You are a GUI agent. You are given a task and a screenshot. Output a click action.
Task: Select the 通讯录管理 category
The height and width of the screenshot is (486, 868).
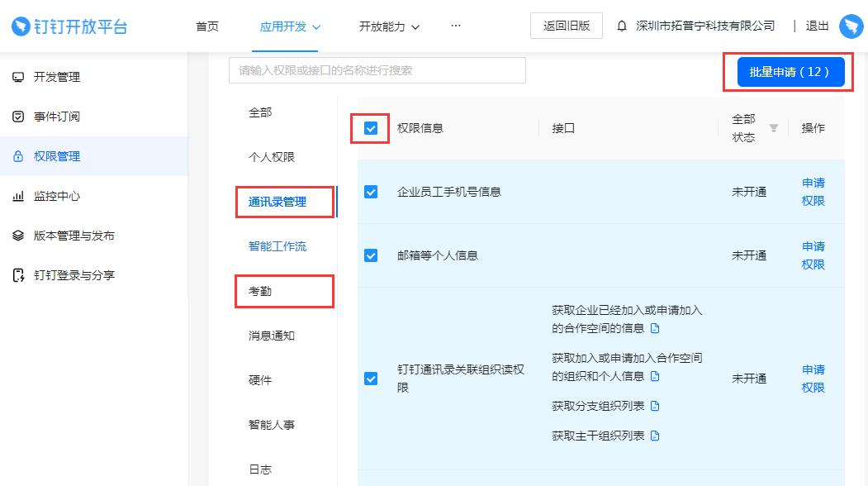pos(277,202)
